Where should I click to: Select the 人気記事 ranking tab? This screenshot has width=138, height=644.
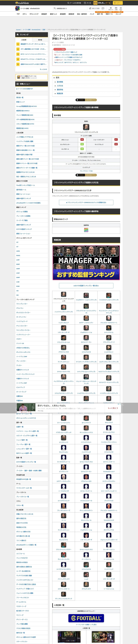24,40
